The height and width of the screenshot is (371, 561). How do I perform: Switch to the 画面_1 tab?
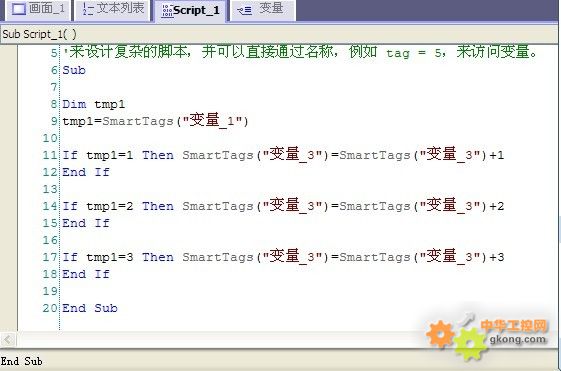[38, 10]
